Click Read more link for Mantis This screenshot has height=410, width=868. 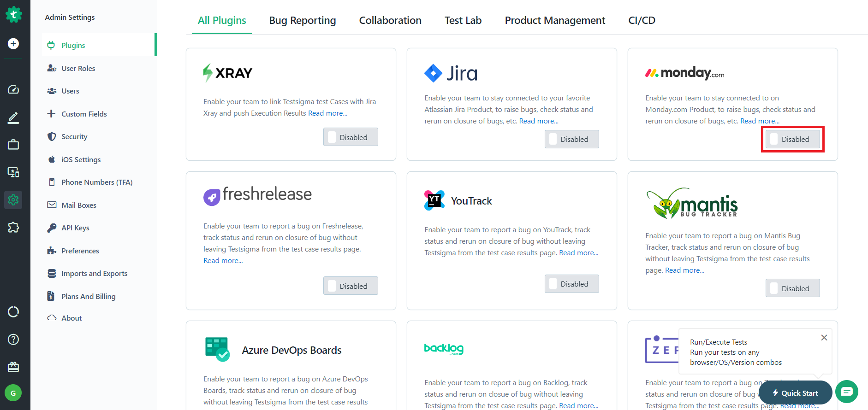point(684,270)
